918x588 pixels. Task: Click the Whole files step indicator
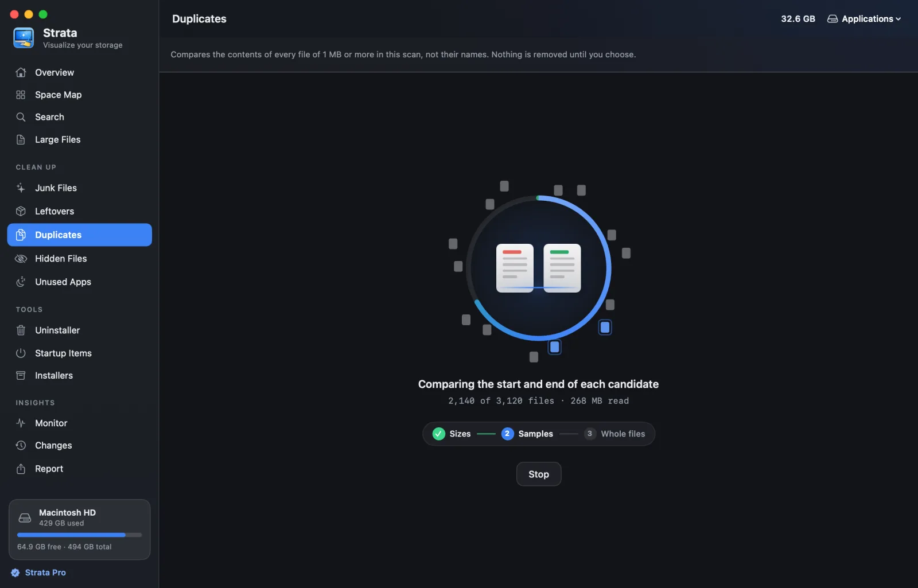[x=614, y=434]
